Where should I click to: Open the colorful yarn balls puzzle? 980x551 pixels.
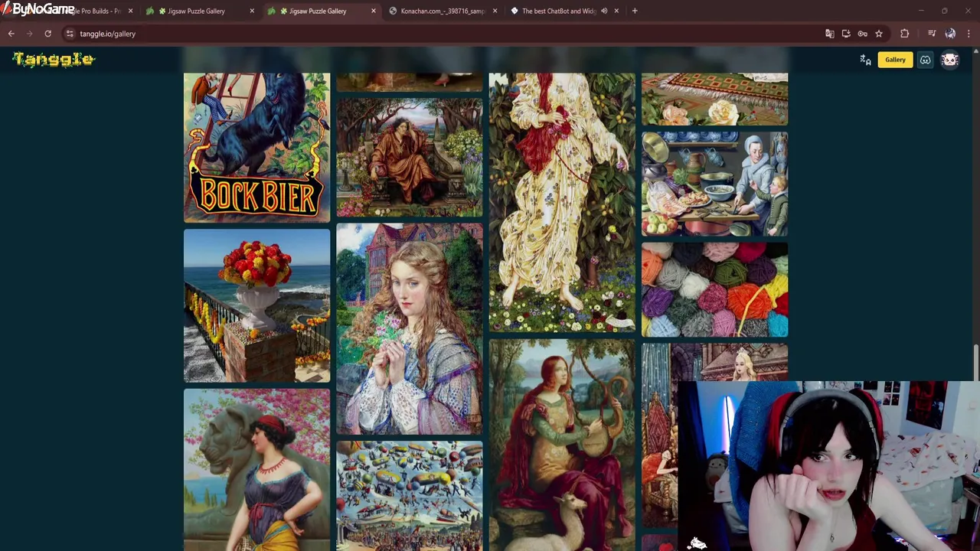pyautogui.click(x=714, y=290)
